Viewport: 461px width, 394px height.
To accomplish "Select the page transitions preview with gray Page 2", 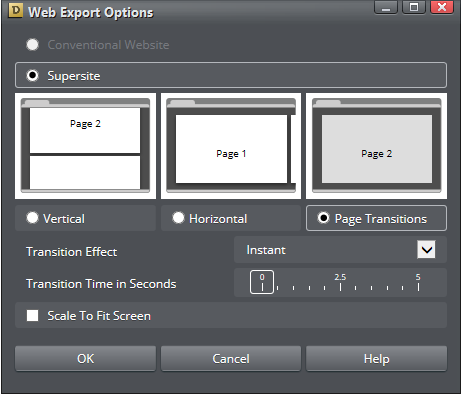I will (377, 146).
